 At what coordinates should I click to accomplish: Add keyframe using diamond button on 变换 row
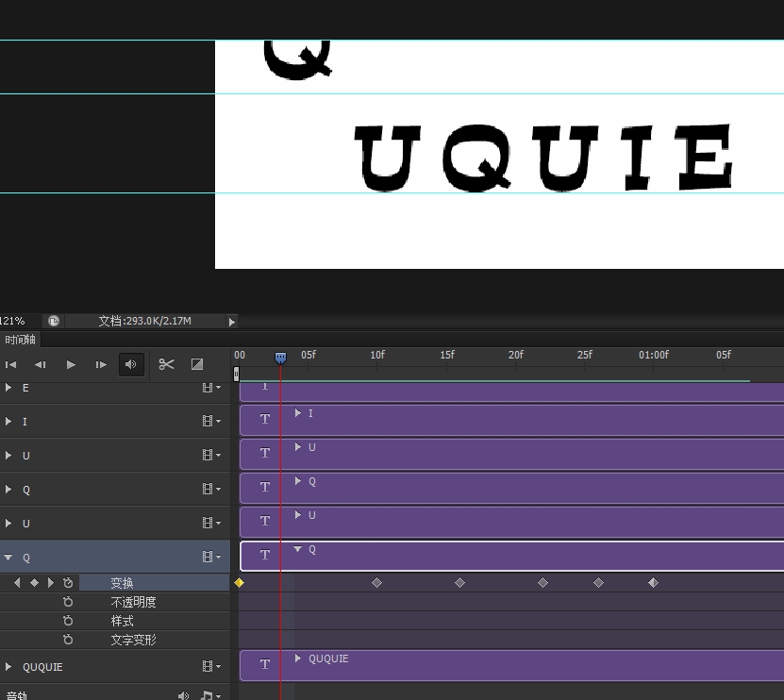(x=34, y=583)
